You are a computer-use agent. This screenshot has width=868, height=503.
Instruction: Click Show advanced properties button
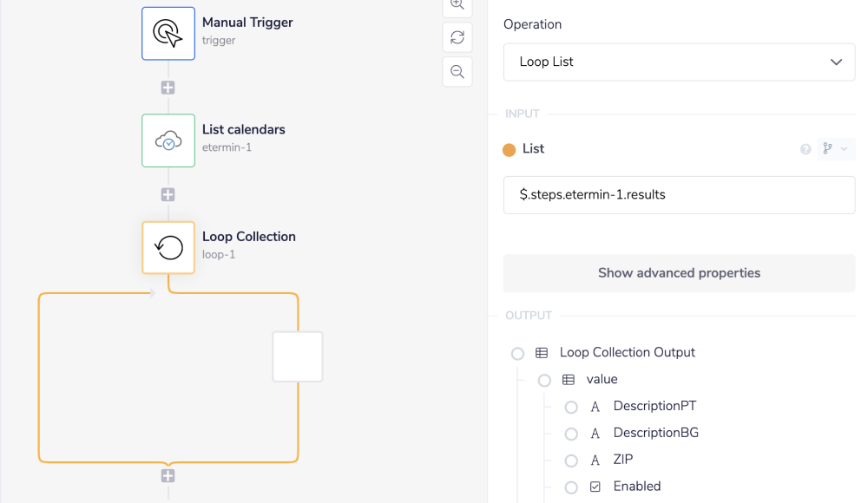pos(679,273)
